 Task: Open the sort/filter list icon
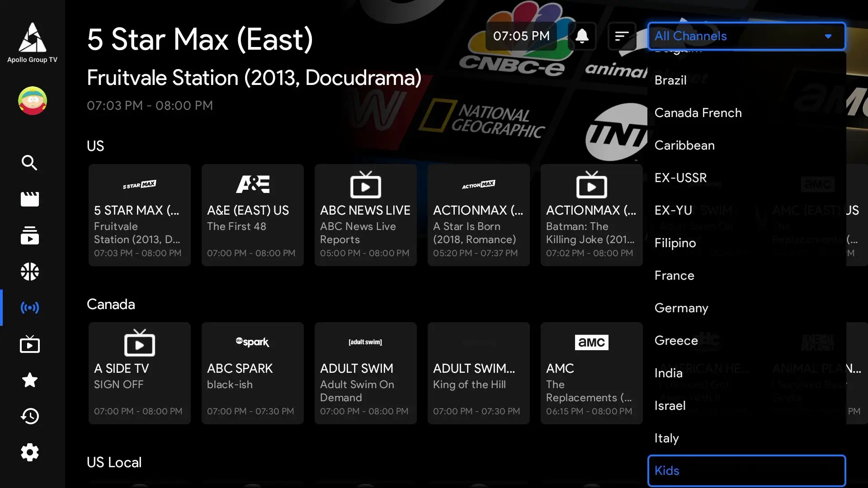(622, 36)
